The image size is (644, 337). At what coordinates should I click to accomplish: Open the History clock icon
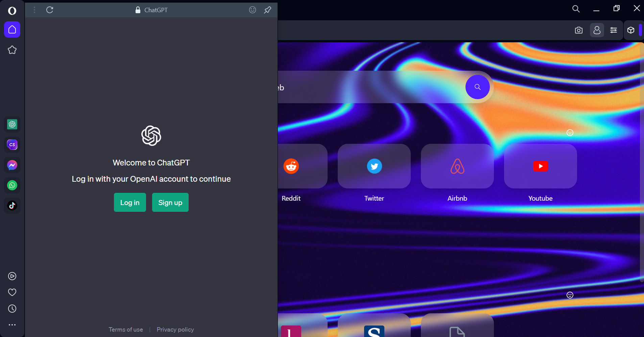pos(12,309)
